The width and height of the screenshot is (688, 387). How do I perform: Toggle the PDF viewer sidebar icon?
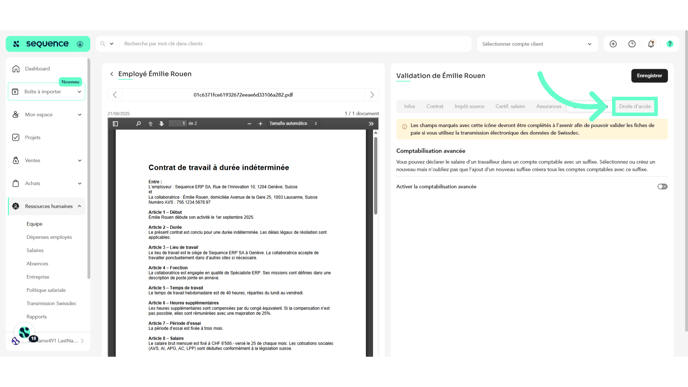point(115,124)
